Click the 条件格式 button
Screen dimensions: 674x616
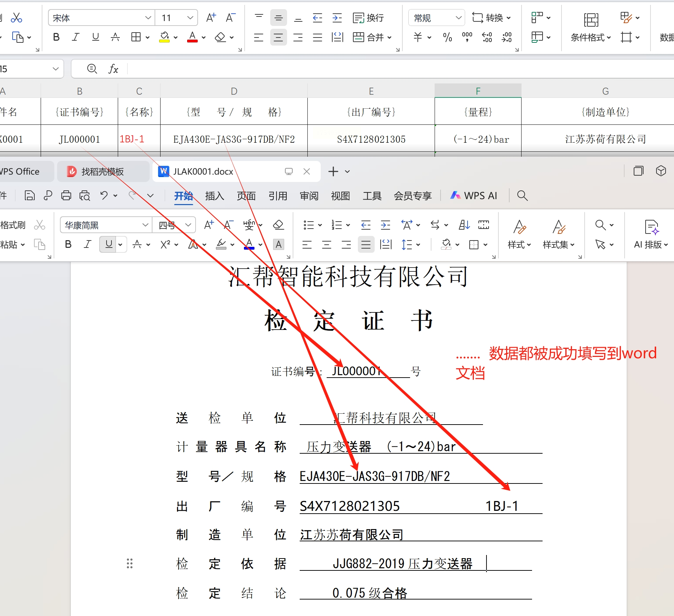coord(591,27)
